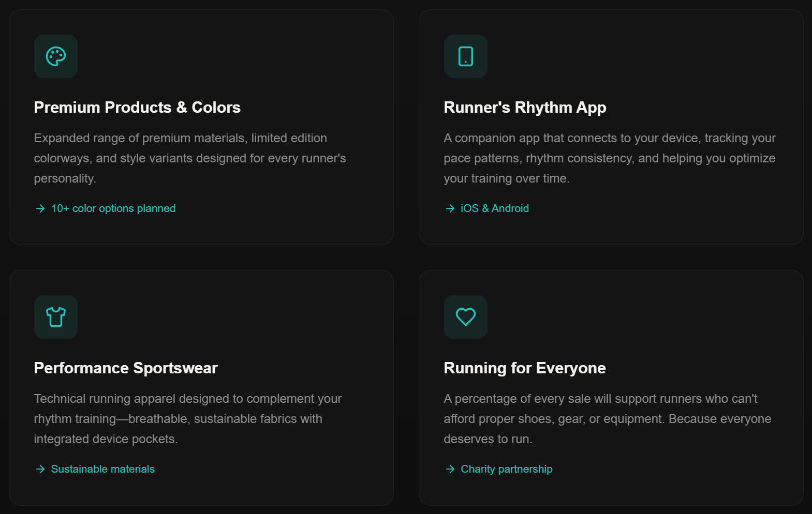Click arrow next to iOS & Android
Viewport: 812px width, 514px height.
(x=450, y=208)
